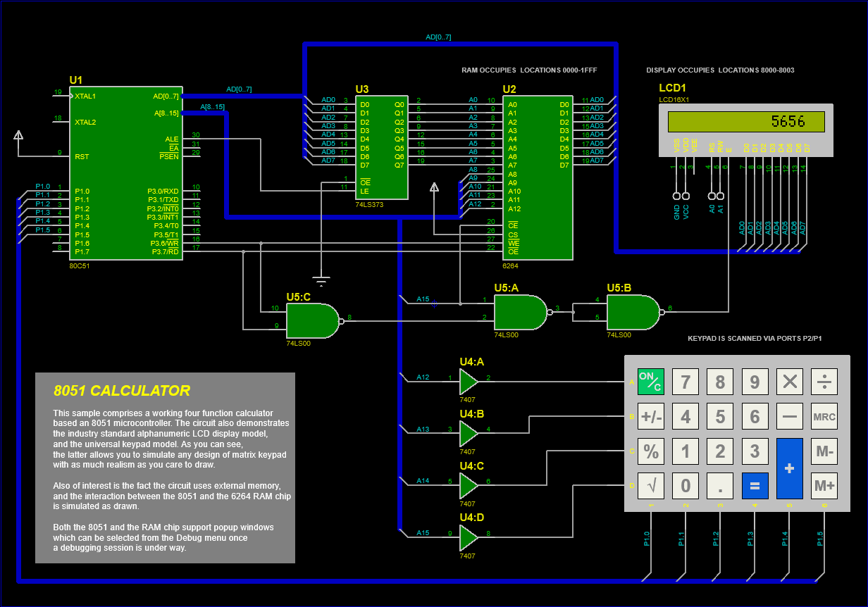
Task: Select the U5:B NAND gate symbol
Action: pyautogui.click(x=632, y=313)
